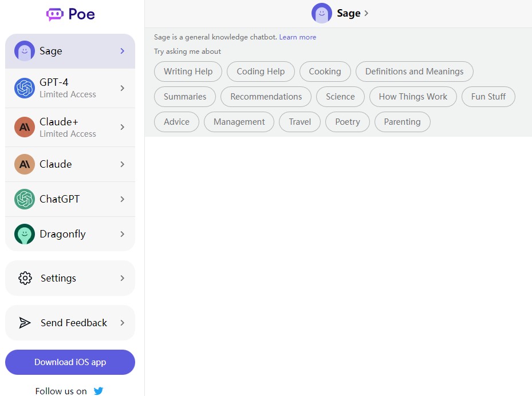The image size is (532, 396).
Task: Choose the Poetry suggestion chip
Action: (348, 122)
